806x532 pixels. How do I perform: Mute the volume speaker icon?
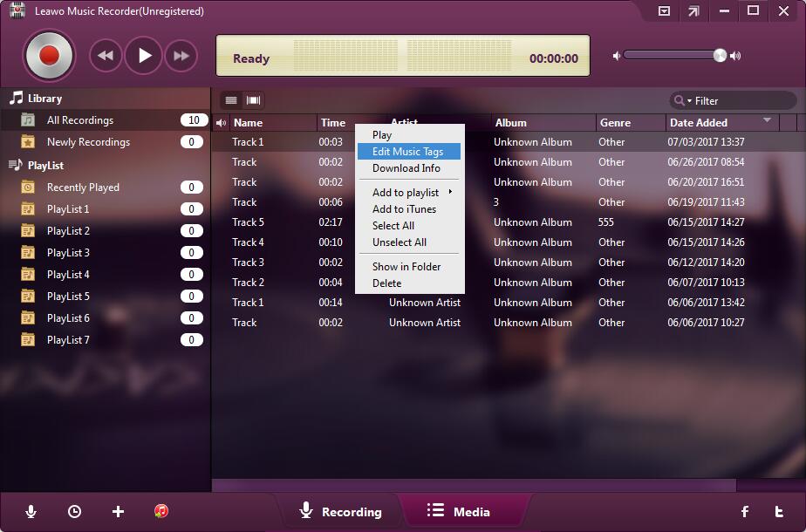click(x=617, y=56)
